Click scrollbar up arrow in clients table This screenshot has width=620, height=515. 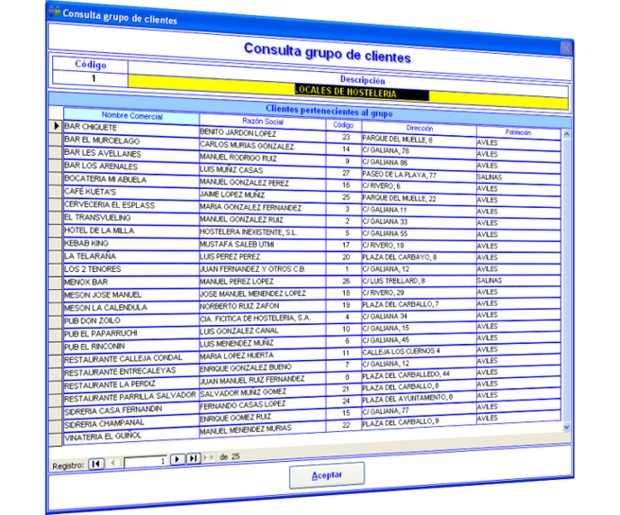566,134
